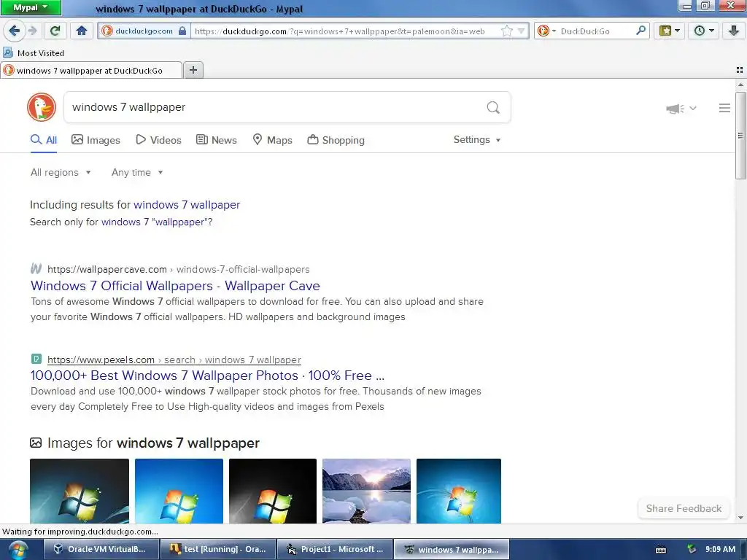Focus the browser URL address field
Screen dimensions: 747x560
tap(345, 31)
